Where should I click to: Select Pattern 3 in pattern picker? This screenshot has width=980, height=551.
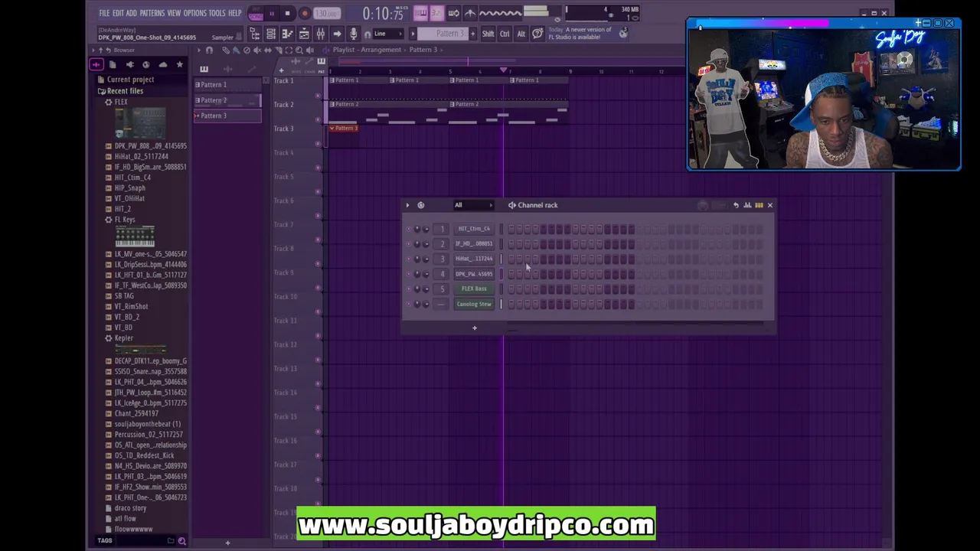pos(227,116)
